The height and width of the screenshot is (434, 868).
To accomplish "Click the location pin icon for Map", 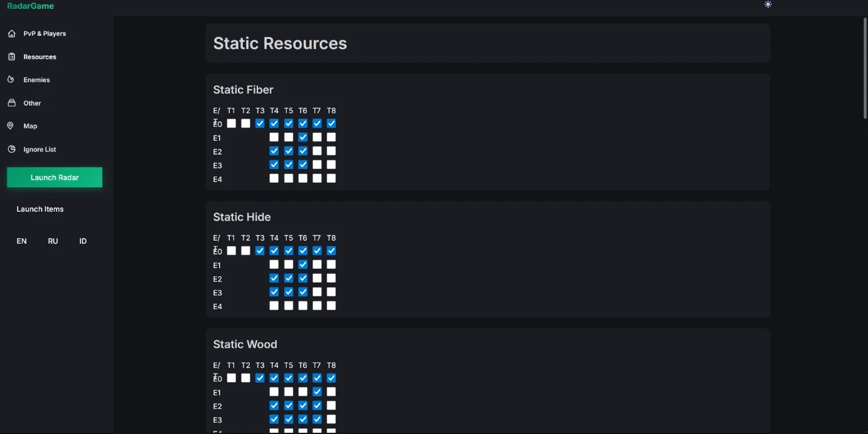I will (11, 126).
